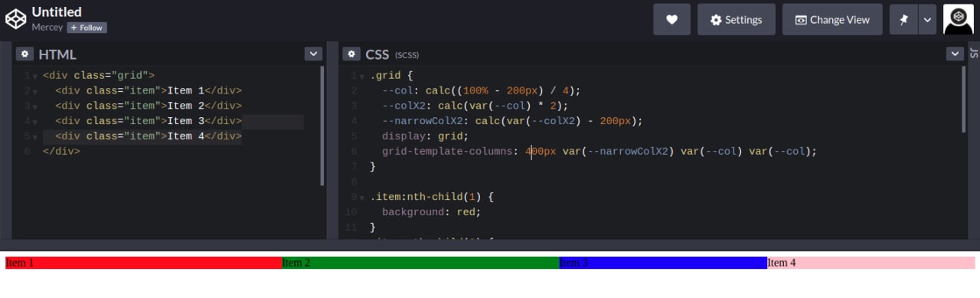The image size is (980, 298).
Task: Fold the HTML code at line 1
Action: (35, 76)
